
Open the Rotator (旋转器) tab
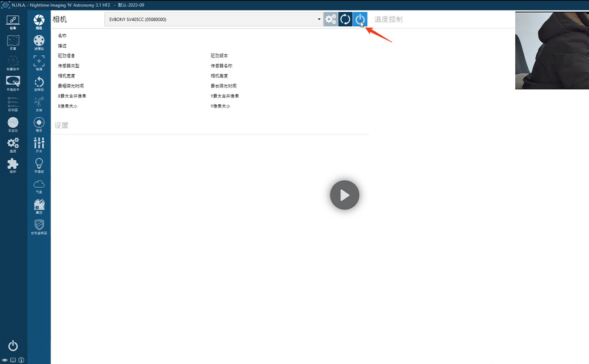[x=39, y=84]
